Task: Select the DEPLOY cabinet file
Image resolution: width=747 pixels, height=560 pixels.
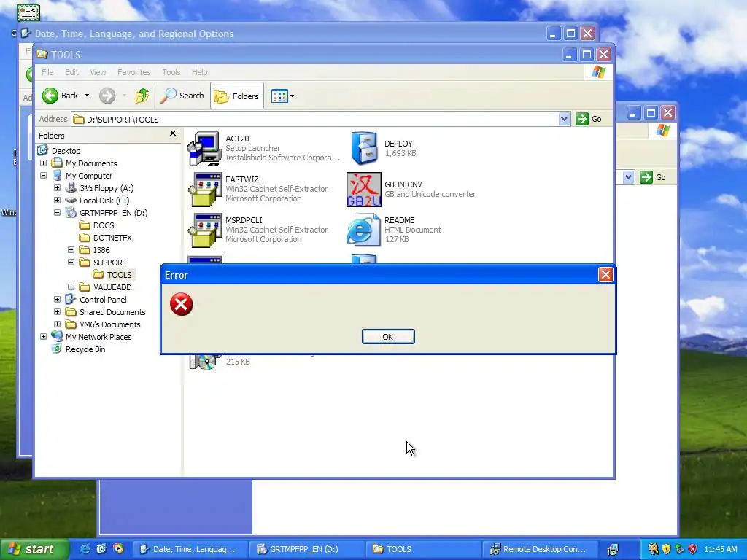Action: coord(384,148)
